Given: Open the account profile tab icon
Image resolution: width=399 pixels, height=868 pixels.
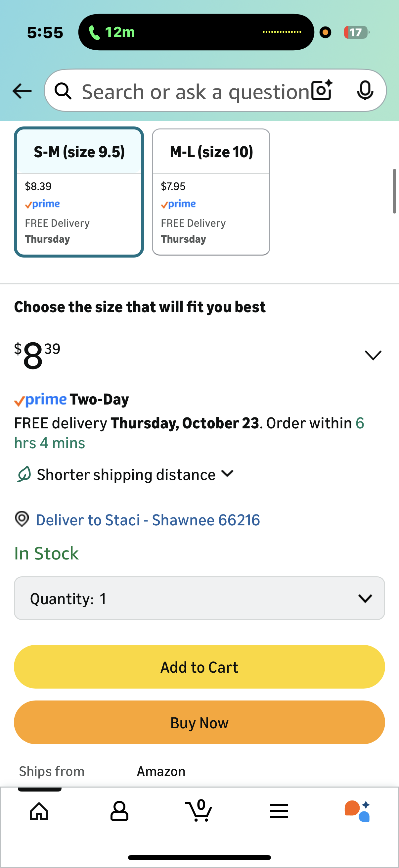Looking at the screenshot, I should 119,810.
